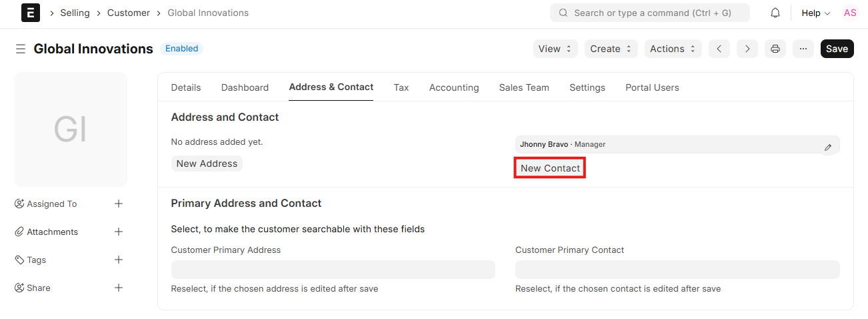Add a tag with the plus icon

(119, 260)
